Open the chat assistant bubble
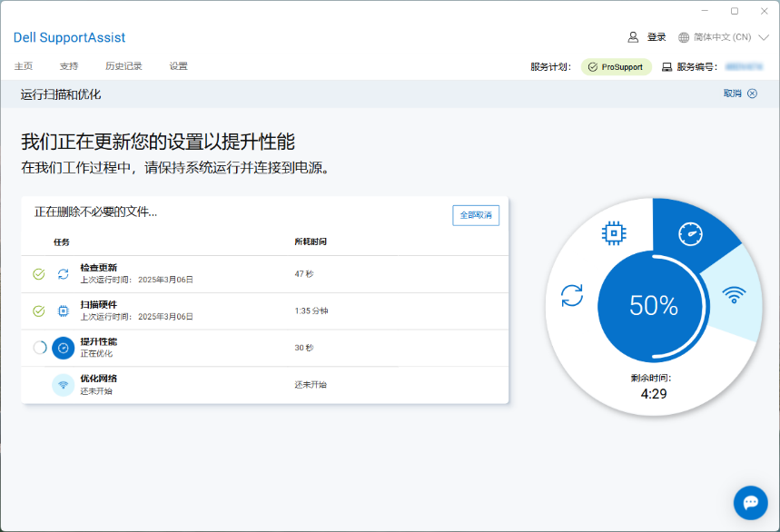The height and width of the screenshot is (532, 780). click(750, 502)
